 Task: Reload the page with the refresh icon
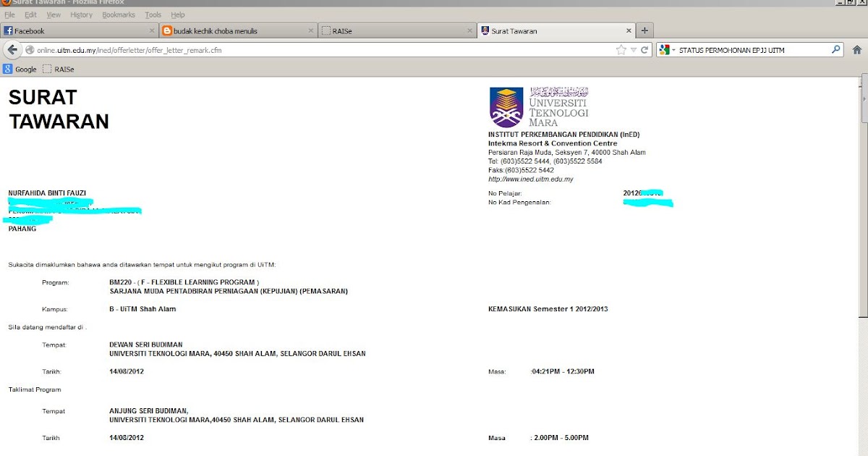coord(644,50)
